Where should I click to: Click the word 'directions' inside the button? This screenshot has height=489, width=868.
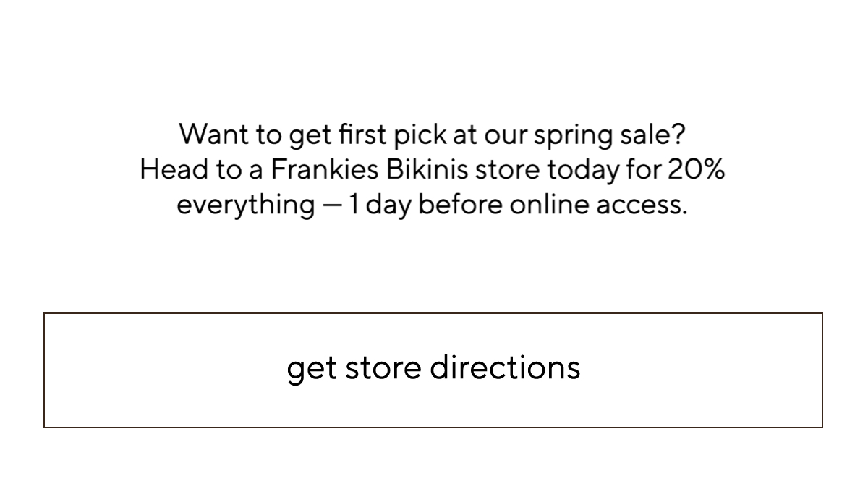click(505, 367)
